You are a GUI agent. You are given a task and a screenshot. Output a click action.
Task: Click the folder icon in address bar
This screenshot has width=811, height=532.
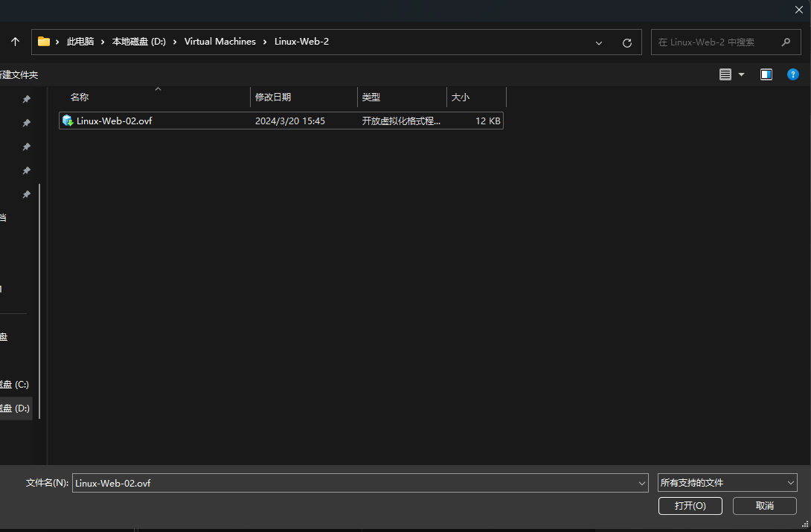tap(44, 42)
